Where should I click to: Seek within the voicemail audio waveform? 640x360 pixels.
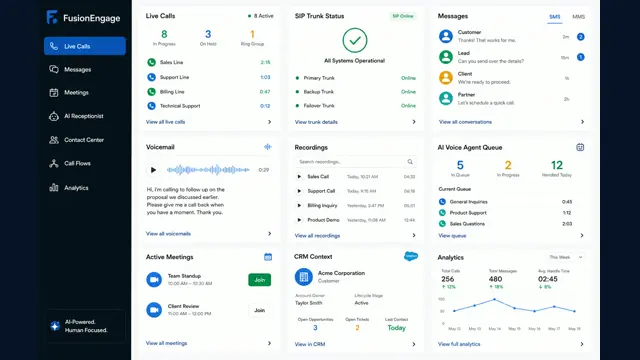[x=208, y=170]
